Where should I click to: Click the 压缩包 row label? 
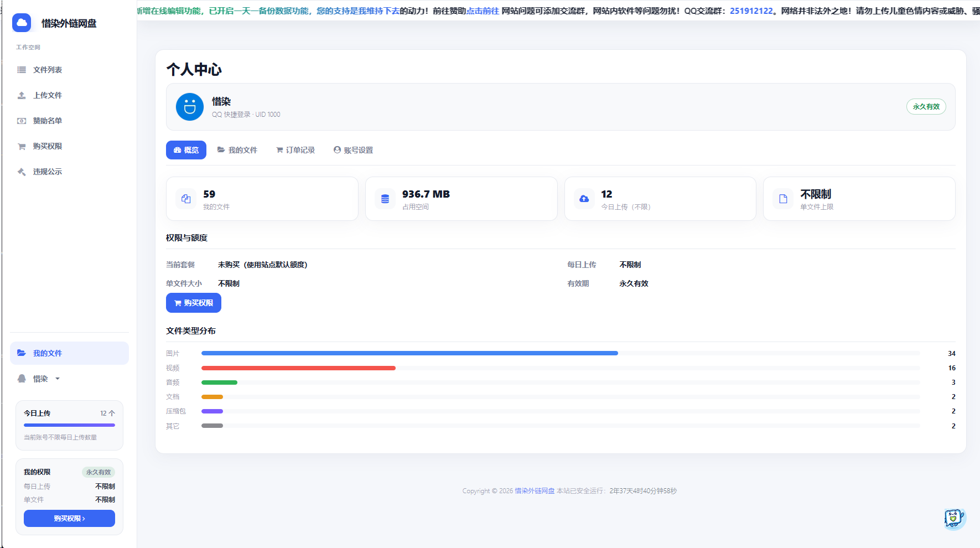[x=176, y=411]
